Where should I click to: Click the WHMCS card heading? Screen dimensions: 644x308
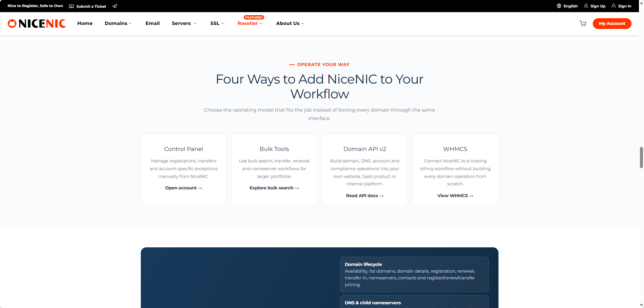455,149
